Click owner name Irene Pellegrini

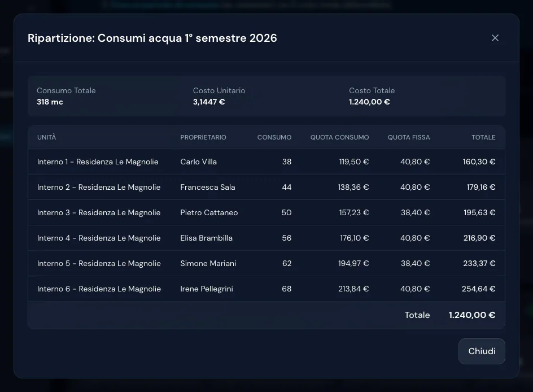(207, 289)
